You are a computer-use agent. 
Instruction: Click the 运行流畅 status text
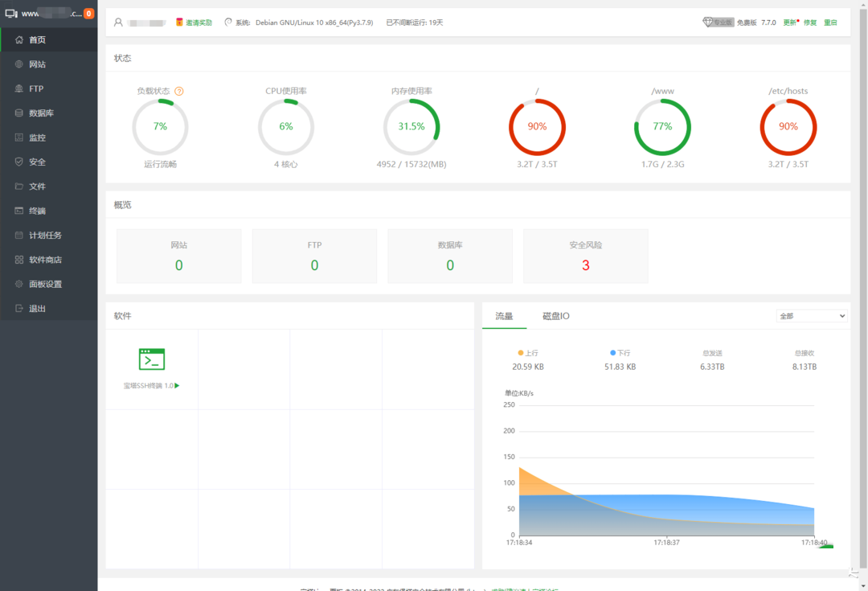160,165
